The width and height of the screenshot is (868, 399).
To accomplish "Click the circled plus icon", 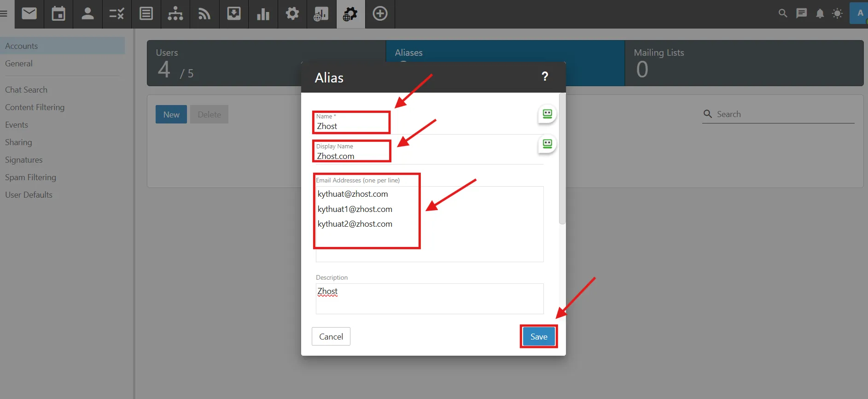I will point(380,14).
